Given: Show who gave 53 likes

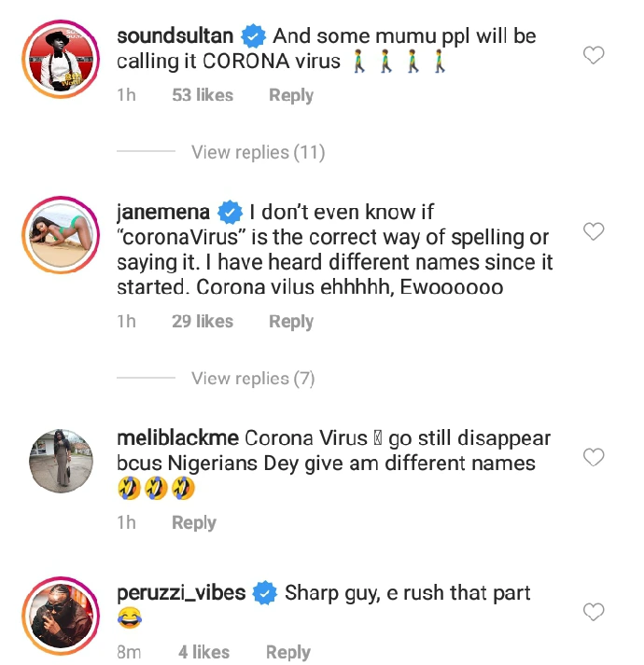Looking at the screenshot, I should [x=203, y=95].
